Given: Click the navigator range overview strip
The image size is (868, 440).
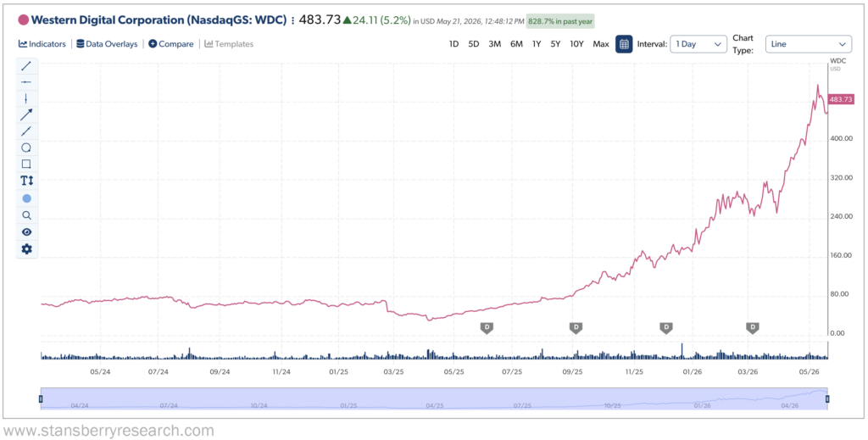Looking at the screenshot, I should (434, 398).
